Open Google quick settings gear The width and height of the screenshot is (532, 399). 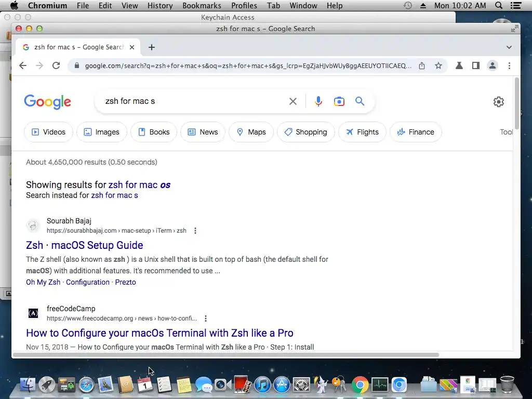pyautogui.click(x=498, y=101)
